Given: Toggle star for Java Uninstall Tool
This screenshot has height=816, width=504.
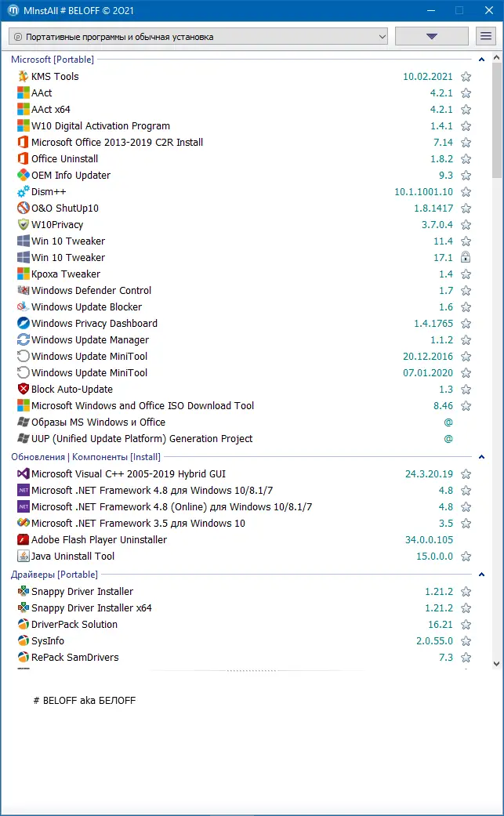Looking at the screenshot, I should click(466, 557).
